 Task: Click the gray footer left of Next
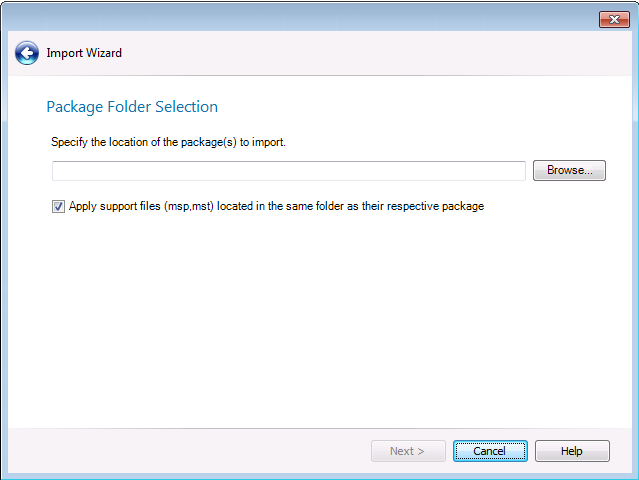[180, 451]
